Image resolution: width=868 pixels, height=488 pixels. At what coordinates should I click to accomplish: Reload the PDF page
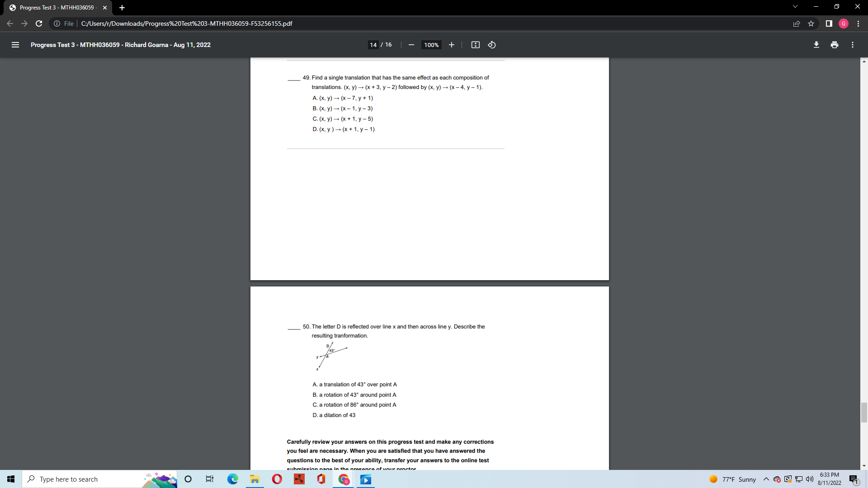(x=38, y=23)
